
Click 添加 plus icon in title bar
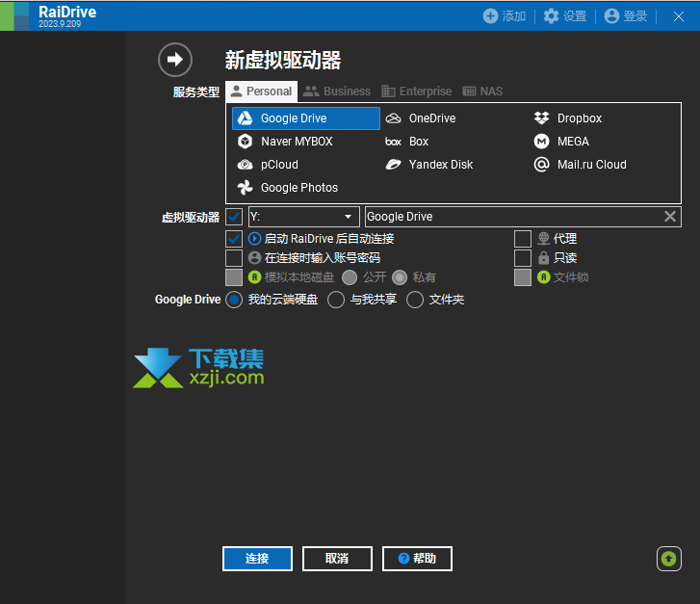pos(490,16)
